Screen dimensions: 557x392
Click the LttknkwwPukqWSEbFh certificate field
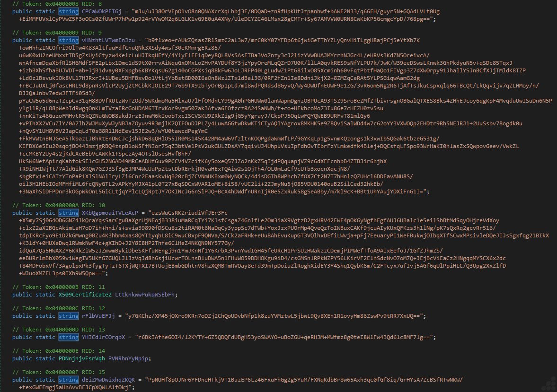(146, 295)
